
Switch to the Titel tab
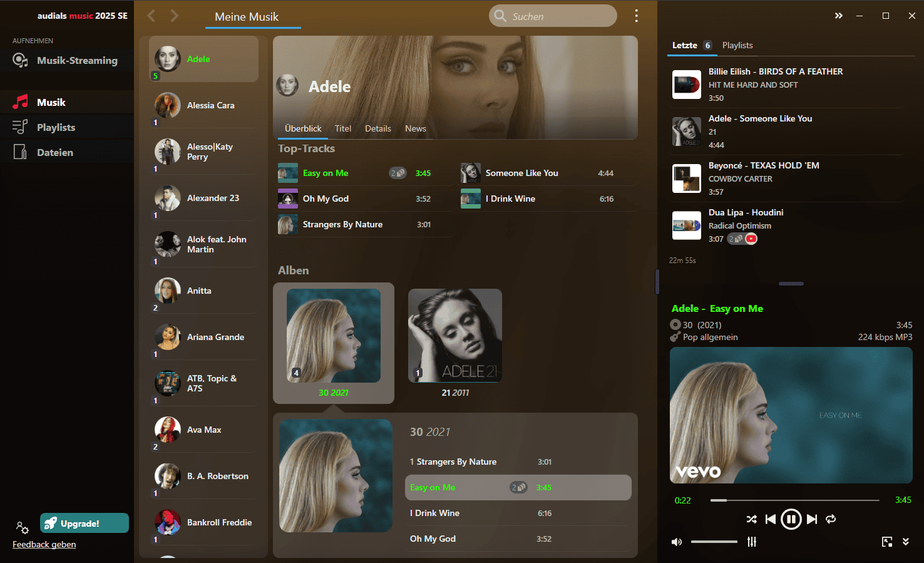(343, 128)
